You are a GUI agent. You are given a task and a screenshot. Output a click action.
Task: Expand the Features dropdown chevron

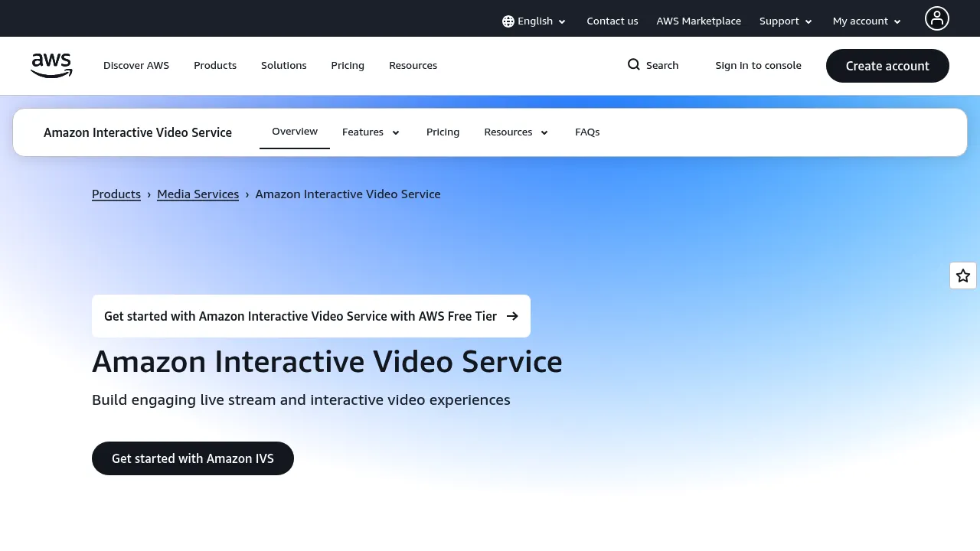point(396,133)
